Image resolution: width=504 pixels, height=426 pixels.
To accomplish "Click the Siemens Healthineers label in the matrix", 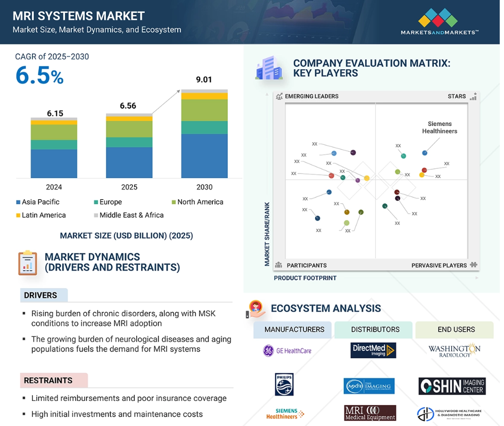I will (x=439, y=127).
